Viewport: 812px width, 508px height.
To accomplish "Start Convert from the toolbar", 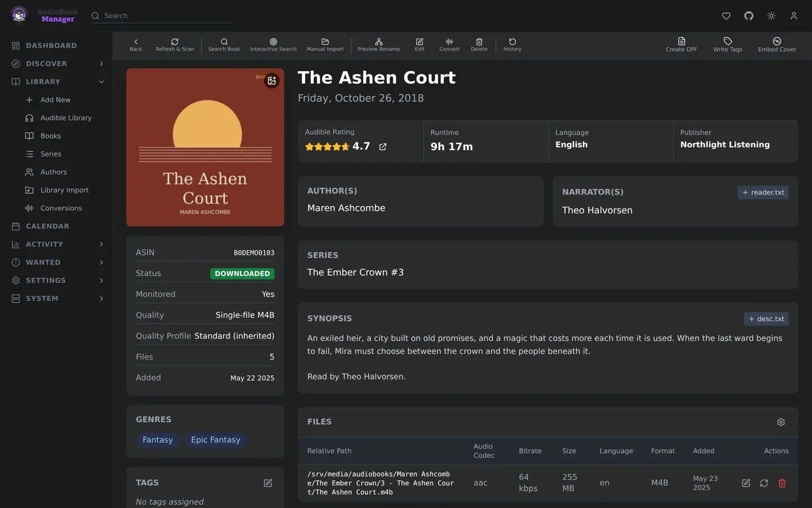I will [449, 45].
